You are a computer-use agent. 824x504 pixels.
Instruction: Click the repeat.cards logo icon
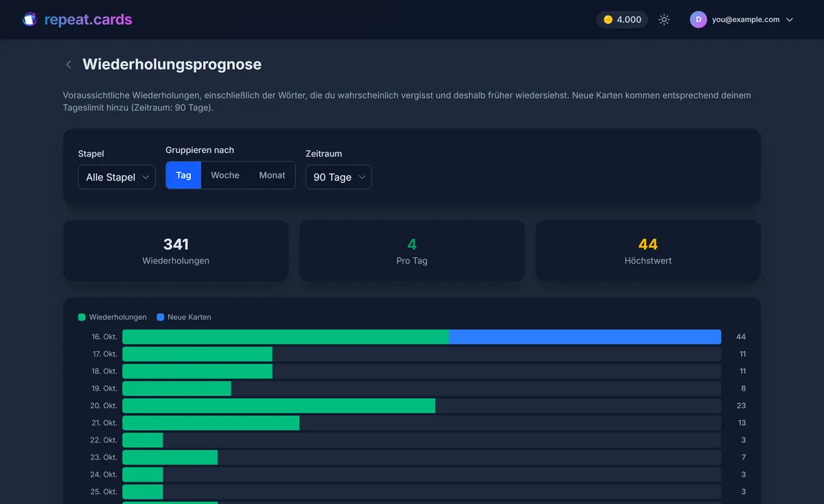[x=30, y=19]
